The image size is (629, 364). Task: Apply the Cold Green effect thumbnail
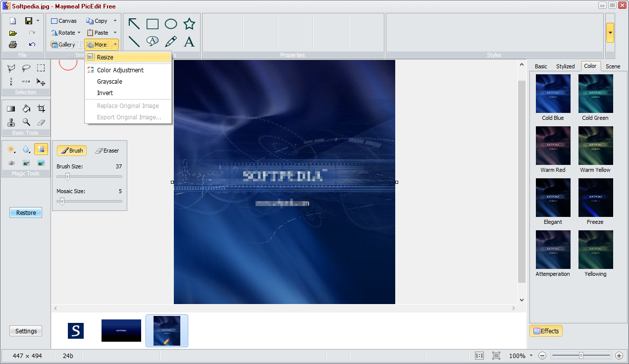(596, 94)
